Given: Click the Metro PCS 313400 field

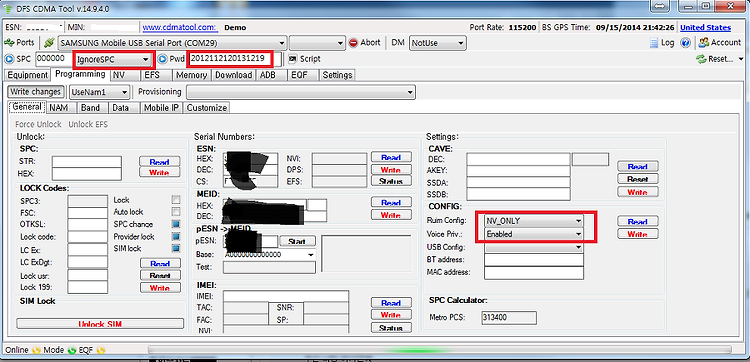Looking at the screenshot, I should (x=509, y=317).
